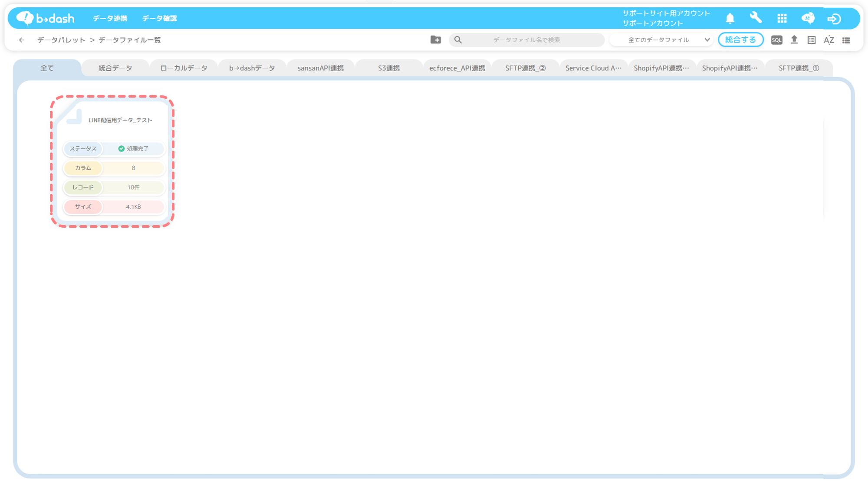Image resolution: width=868 pixels, height=488 pixels.
Task: Open the support chat mascot icon
Action: pyautogui.click(x=808, y=18)
